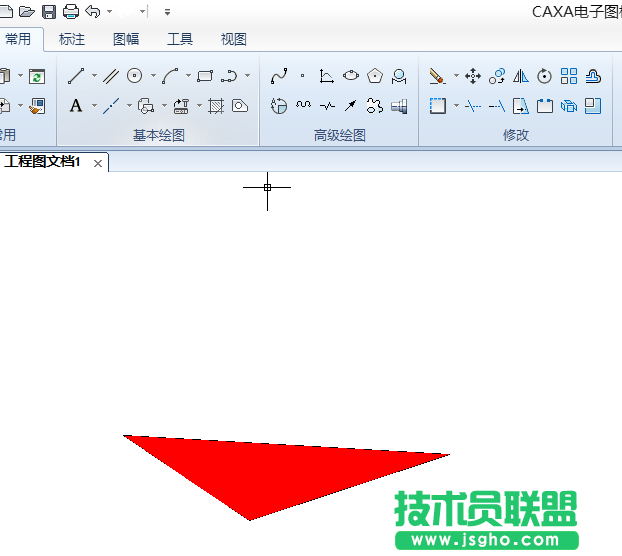Expand the Line tool dropdown arrow
Screen dimensions: 622x556
[x=94, y=75]
